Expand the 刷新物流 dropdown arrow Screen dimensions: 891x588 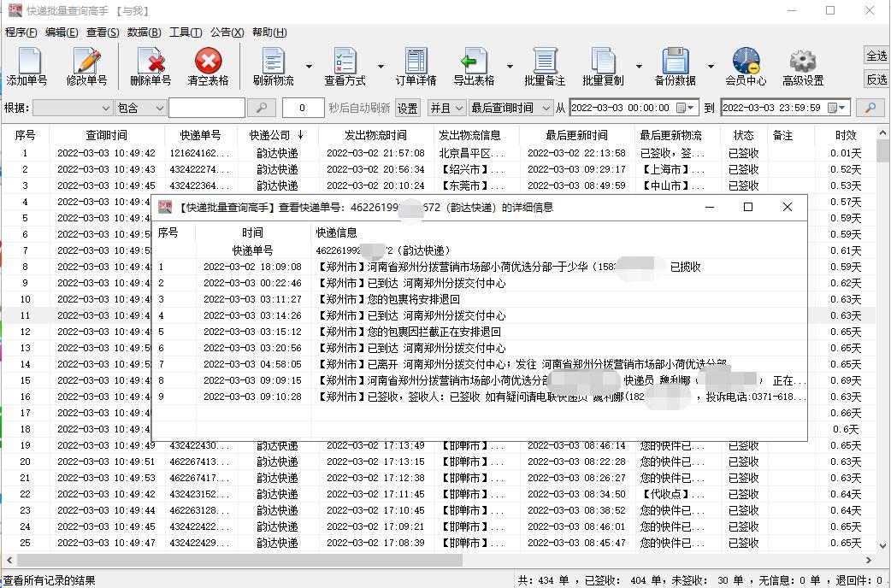click(310, 67)
